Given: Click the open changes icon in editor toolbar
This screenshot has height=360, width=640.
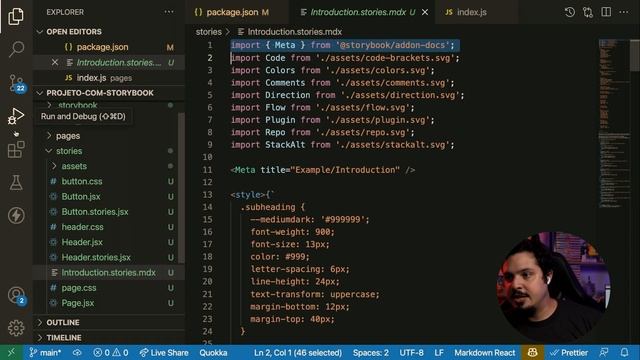Looking at the screenshot, I should [x=588, y=12].
